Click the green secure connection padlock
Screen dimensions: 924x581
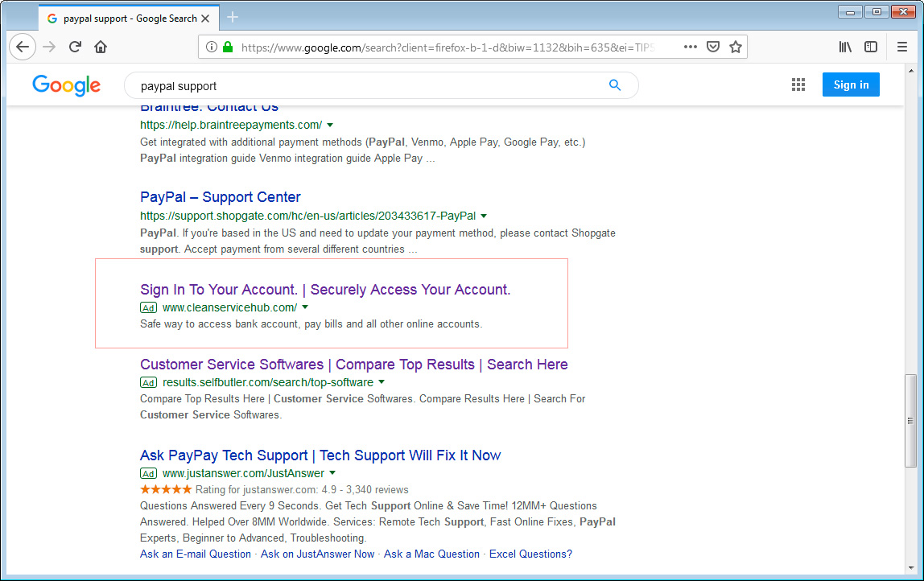tap(228, 47)
